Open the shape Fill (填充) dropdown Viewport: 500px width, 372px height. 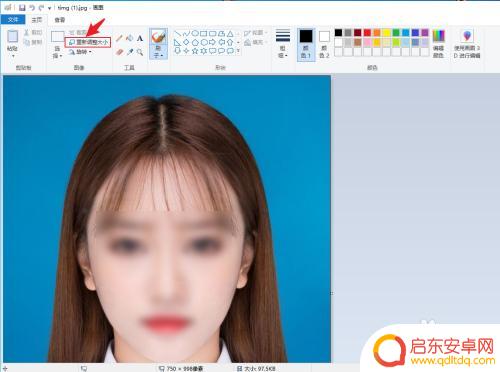255,42
